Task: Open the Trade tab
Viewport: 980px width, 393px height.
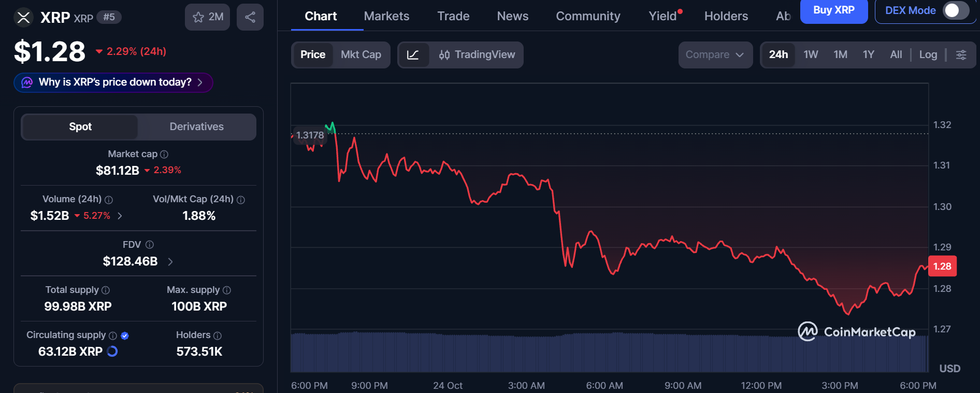Action: 453,16
